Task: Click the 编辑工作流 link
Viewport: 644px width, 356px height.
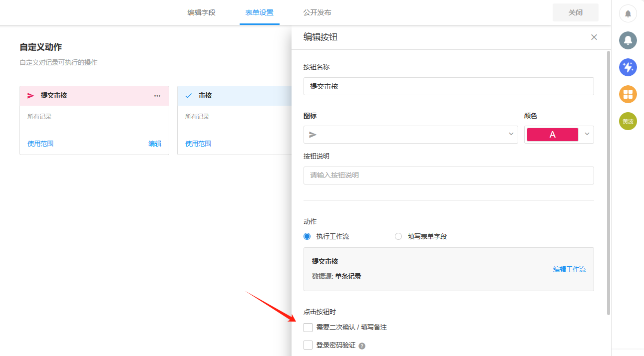Action: (x=569, y=269)
